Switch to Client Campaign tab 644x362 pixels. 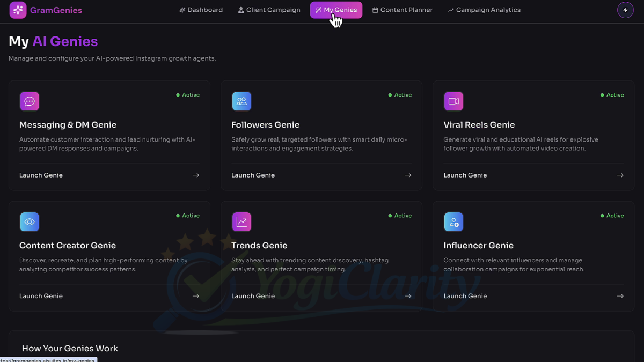[269, 10]
